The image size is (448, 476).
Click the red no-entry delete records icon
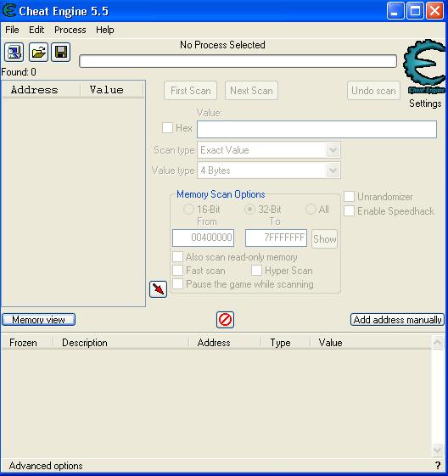pos(225,320)
